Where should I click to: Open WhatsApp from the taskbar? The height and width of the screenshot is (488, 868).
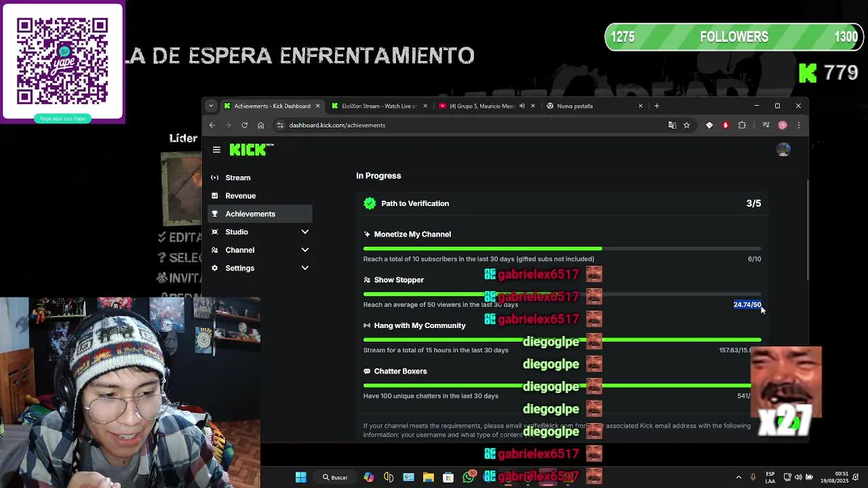469,477
